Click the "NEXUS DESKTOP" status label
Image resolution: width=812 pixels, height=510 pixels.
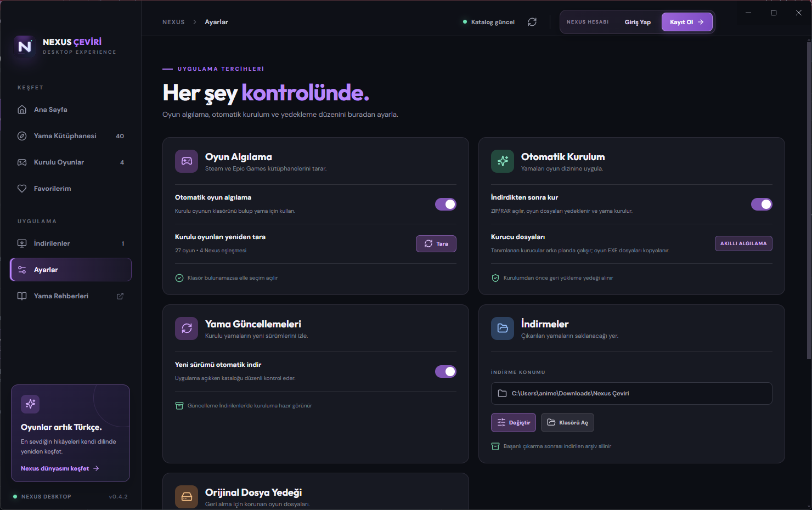click(46, 497)
